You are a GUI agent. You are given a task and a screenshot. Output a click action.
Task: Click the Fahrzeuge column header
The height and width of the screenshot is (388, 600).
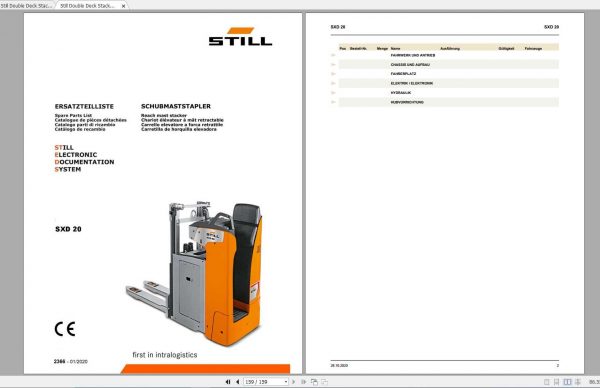click(533, 49)
